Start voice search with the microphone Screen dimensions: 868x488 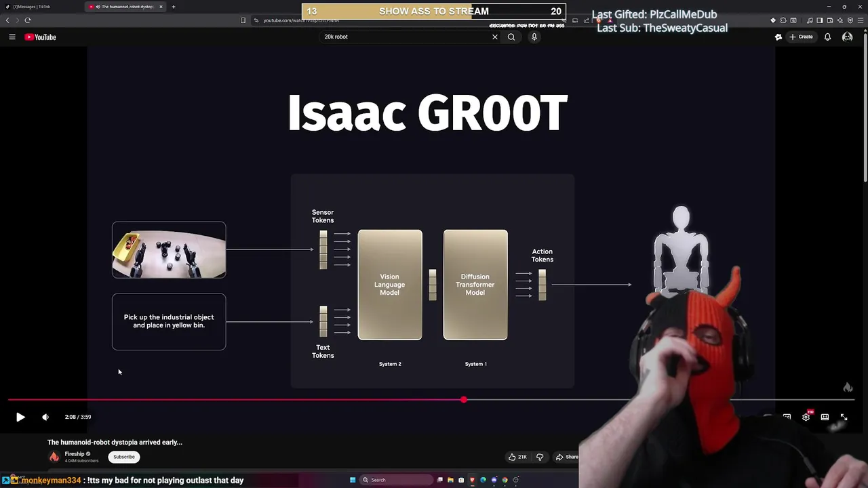point(534,37)
